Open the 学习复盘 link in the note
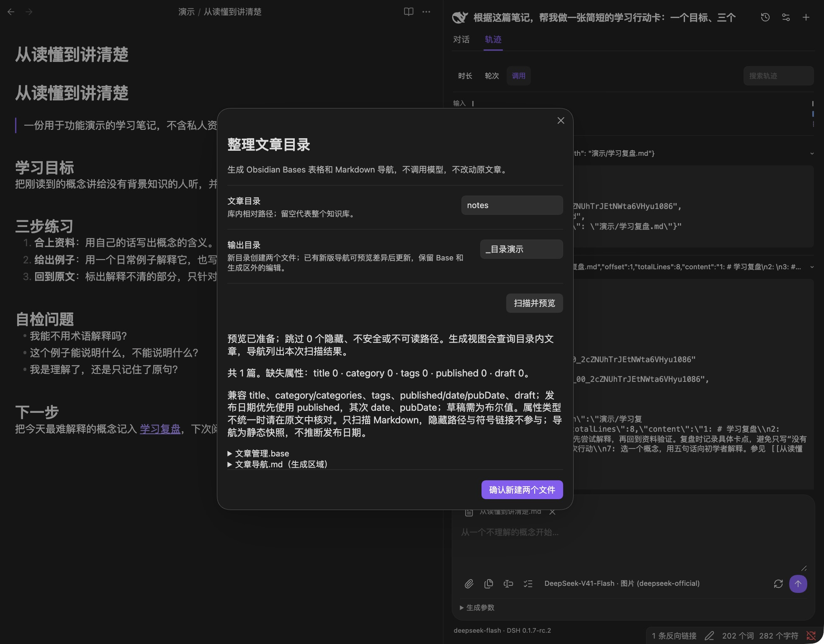Image resolution: width=824 pixels, height=644 pixels. [160, 429]
